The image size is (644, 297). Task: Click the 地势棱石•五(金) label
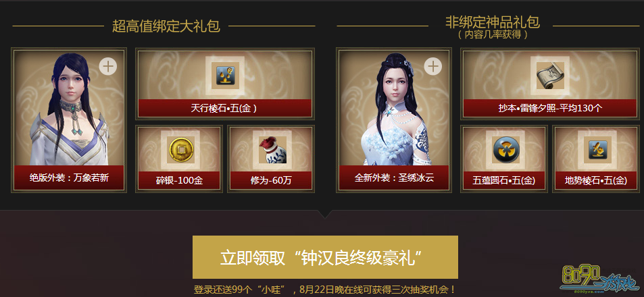596,180
